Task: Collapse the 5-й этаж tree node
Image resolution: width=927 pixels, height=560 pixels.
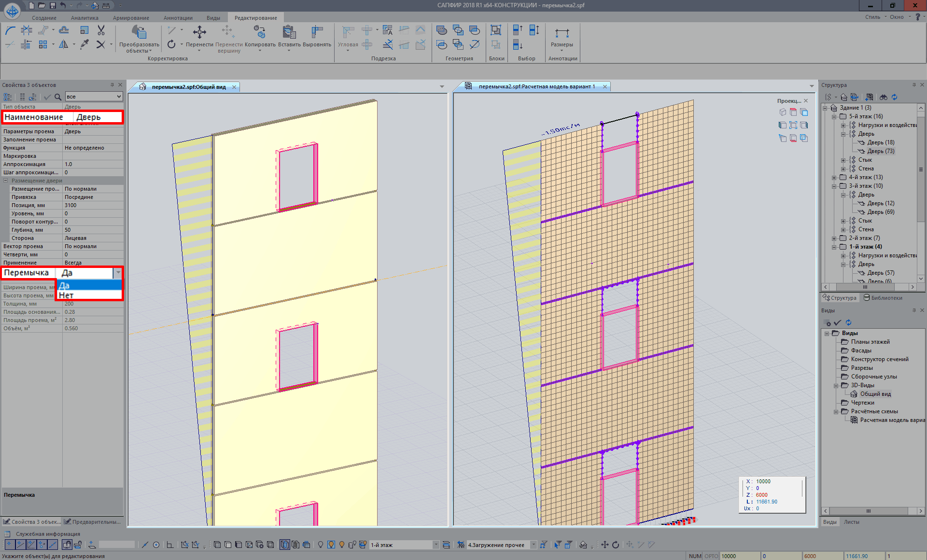Action: pos(834,116)
